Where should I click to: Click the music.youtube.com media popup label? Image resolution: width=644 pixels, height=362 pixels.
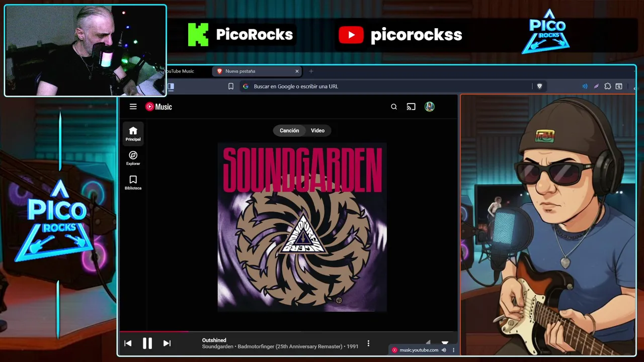pos(419,350)
